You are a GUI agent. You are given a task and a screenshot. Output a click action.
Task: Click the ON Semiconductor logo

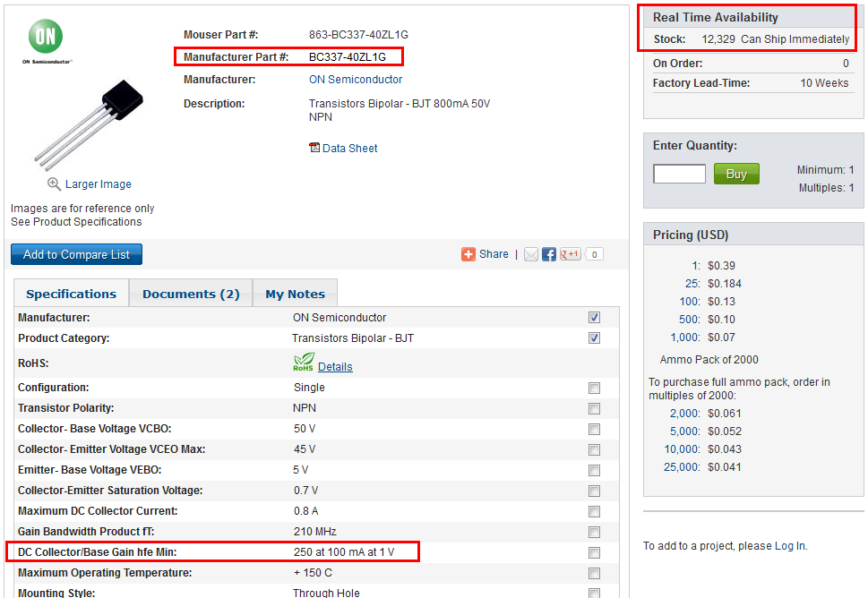(47, 41)
